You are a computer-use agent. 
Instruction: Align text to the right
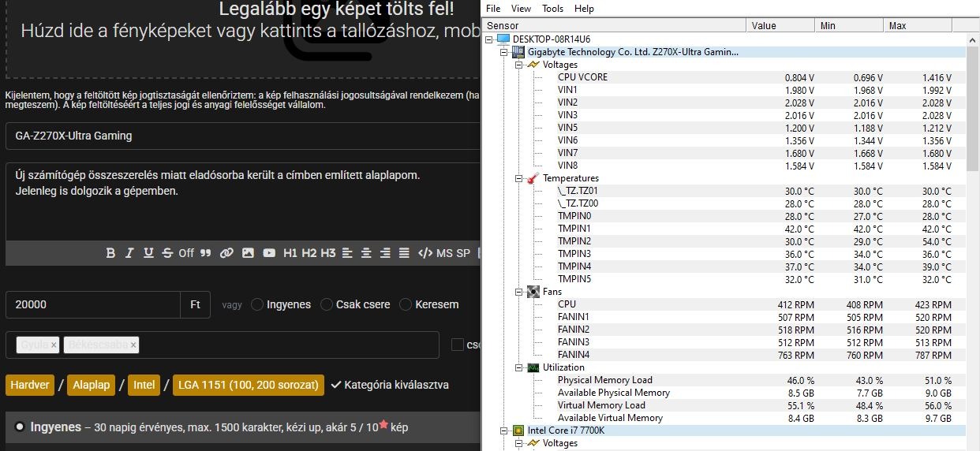click(x=385, y=253)
